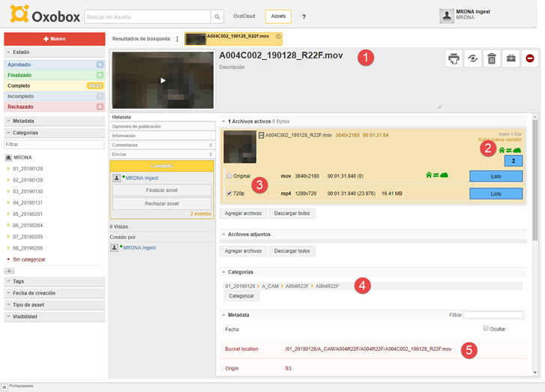545x392 pixels.
Task: Click the visibility eye icon in toolbar
Action: (473, 58)
